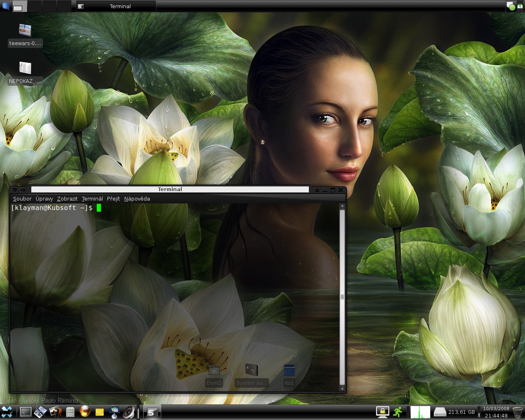Viewport: 525px width, 420px height.
Task: Click the CPU usage graph monitor
Action: (420, 412)
